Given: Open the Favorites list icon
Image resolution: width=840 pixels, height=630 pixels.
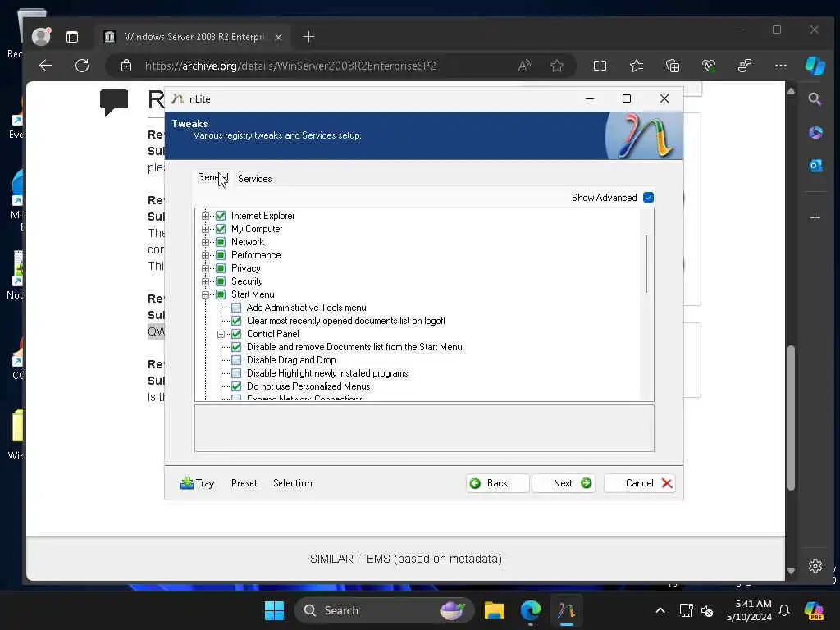Looking at the screenshot, I should (637, 66).
